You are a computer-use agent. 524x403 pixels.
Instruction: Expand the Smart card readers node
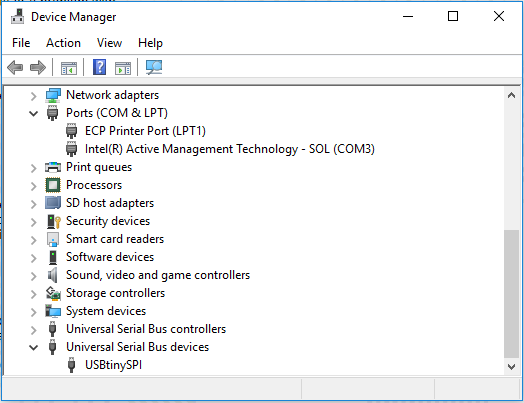(33, 240)
